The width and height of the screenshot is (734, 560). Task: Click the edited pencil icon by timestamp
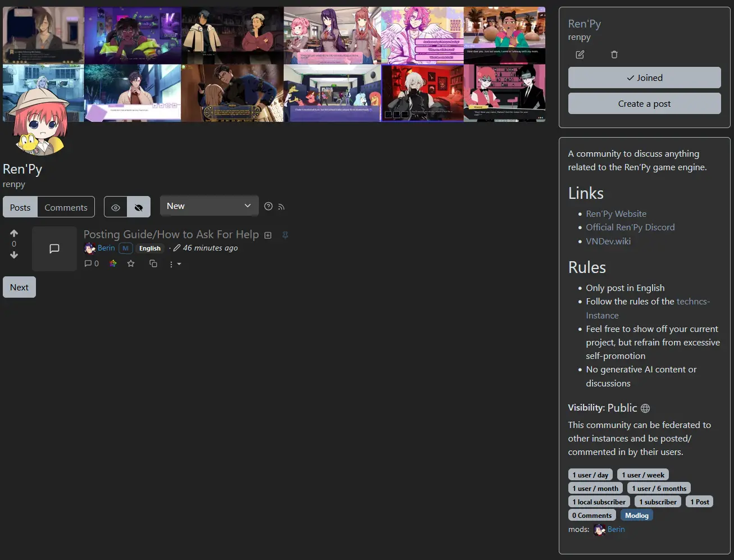point(177,248)
